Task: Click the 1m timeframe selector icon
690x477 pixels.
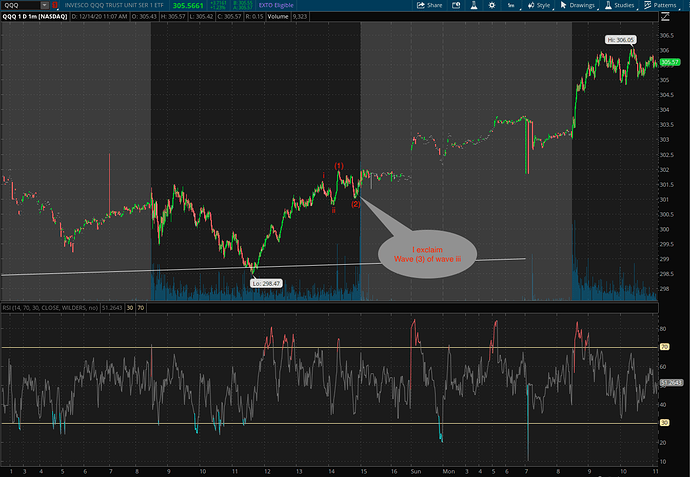Action: tap(509, 5)
